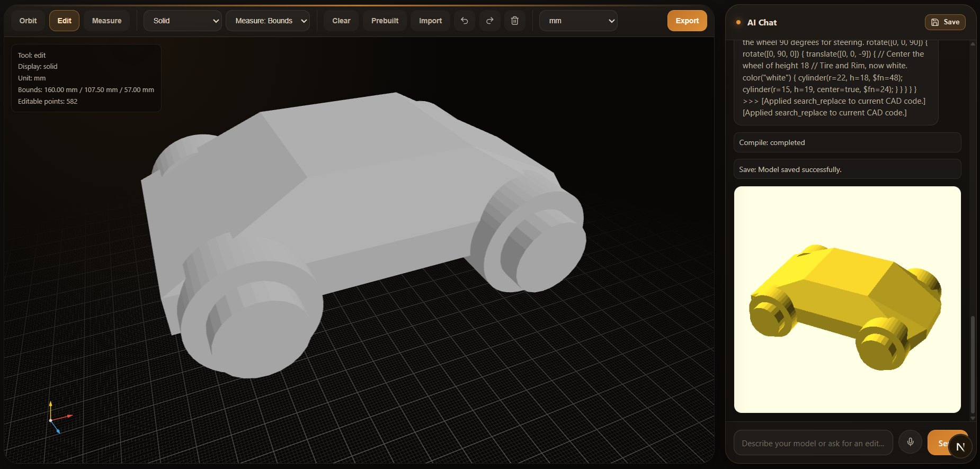
Task: Click the round N badge icon
Action: tap(960, 447)
